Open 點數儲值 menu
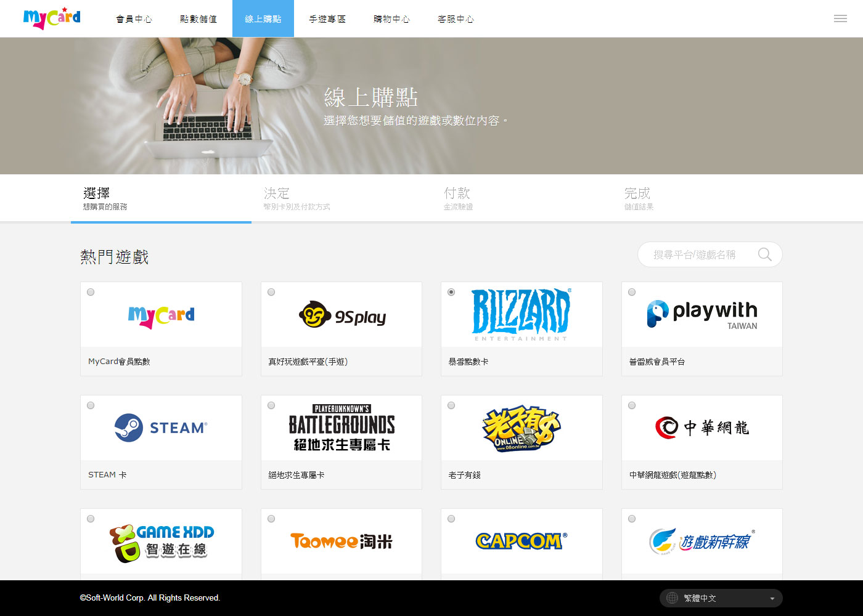The height and width of the screenshot is (616, 863). tap(198, 19)
